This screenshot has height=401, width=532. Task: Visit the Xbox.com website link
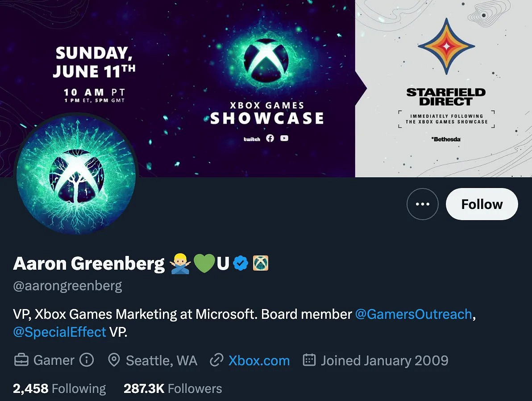coord(259,360)
